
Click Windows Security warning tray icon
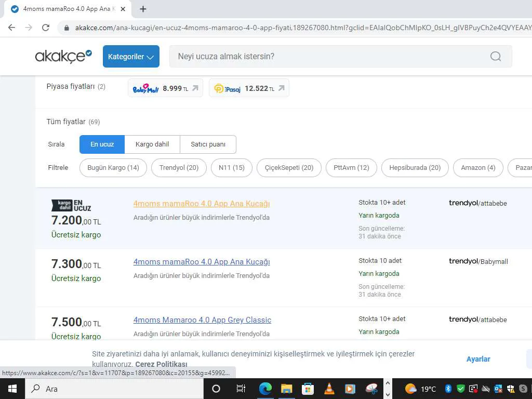point(511,389)
